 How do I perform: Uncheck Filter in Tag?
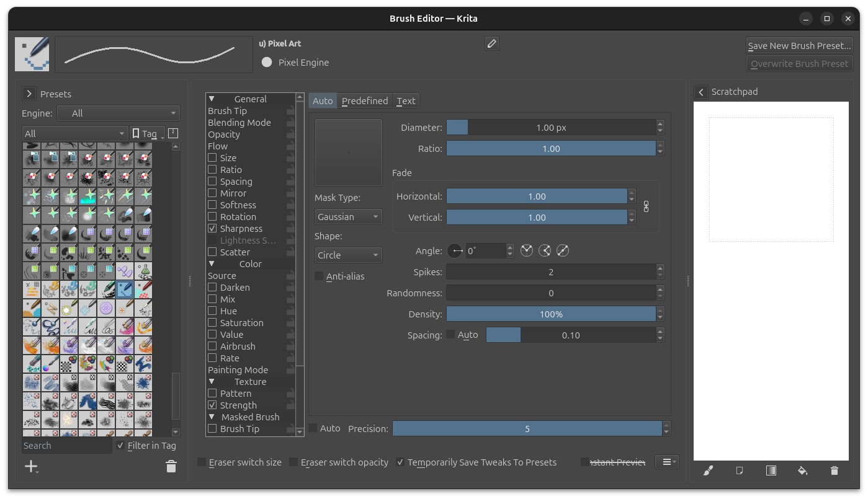tap(120, 446)
